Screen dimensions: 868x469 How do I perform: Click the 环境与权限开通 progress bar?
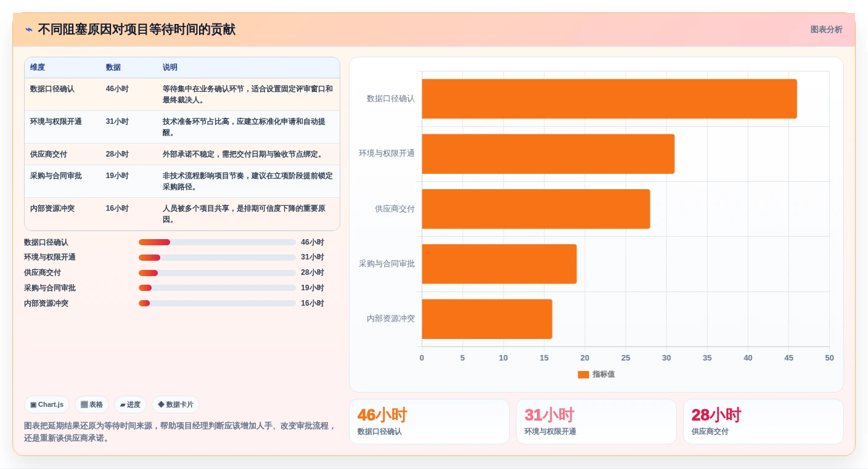(x=217, y=258)
